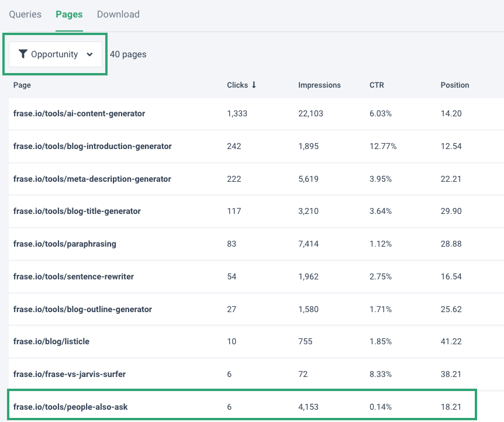Image resolution: width=504 pixels, height=422 pixels.
Task: Click the 117 clicks value
Action: pos(234,212)
